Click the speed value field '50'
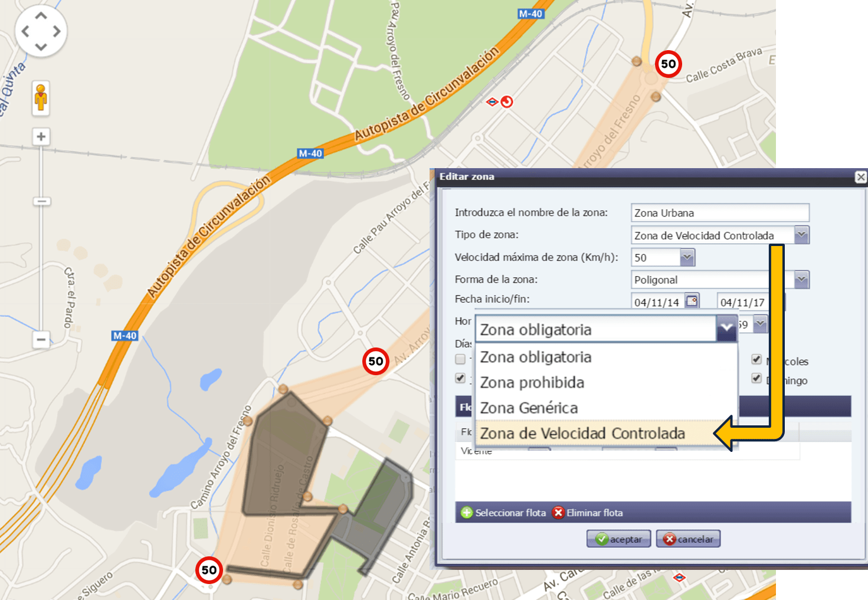The image size is (868, 600). point(656,257)
